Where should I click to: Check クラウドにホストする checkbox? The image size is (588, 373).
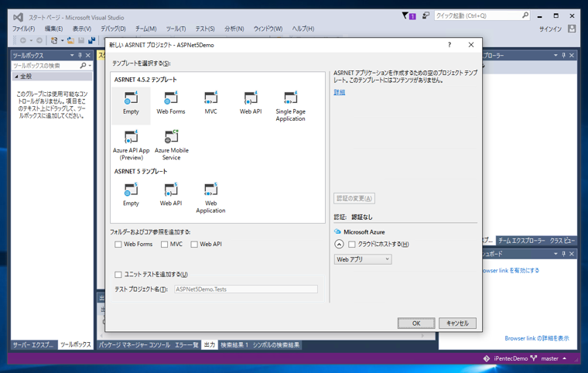(352, 245)
